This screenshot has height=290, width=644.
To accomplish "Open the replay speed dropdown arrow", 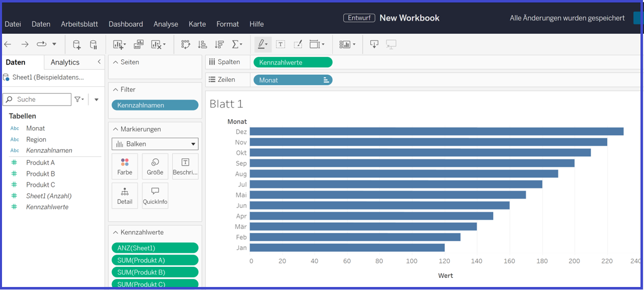I will (x=54, y=45).
